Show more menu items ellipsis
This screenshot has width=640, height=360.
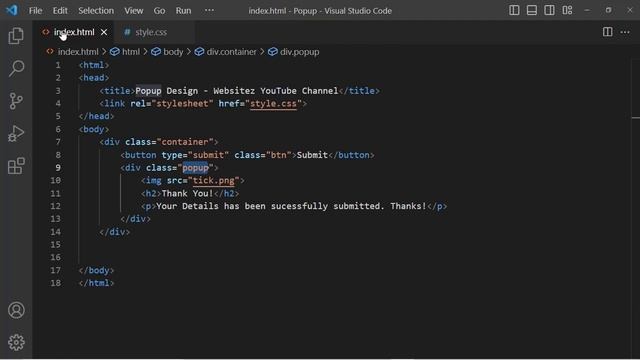[209, 11]
